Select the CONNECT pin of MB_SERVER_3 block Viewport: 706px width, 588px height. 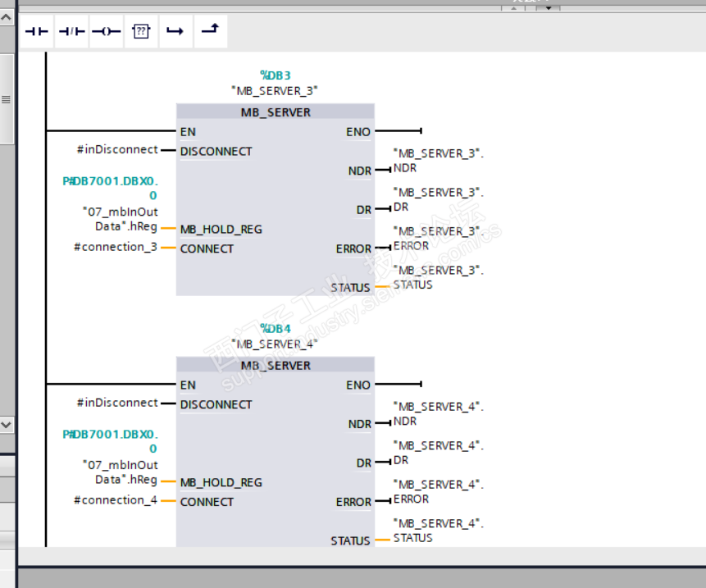point(207,249)
